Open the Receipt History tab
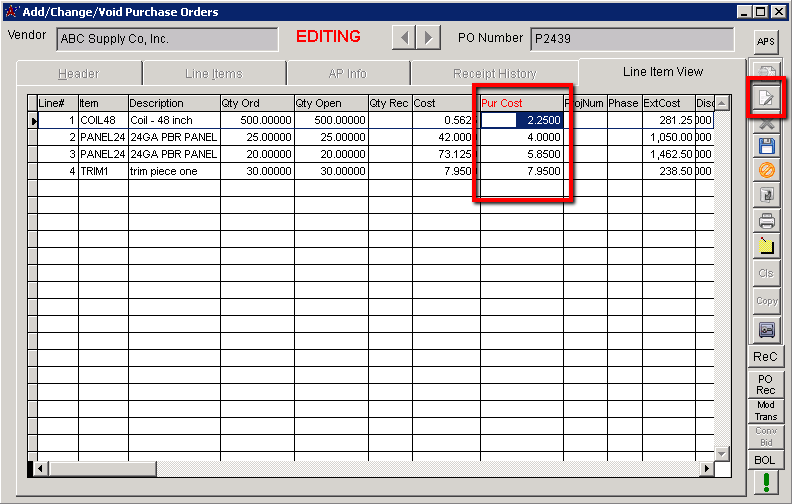 [x=494, y=74]
